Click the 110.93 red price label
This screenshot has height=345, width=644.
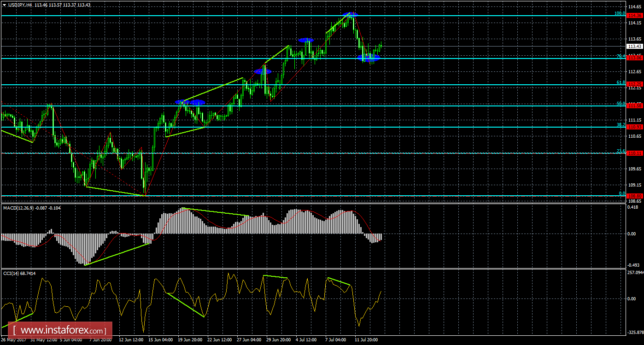tap(635, 127)
